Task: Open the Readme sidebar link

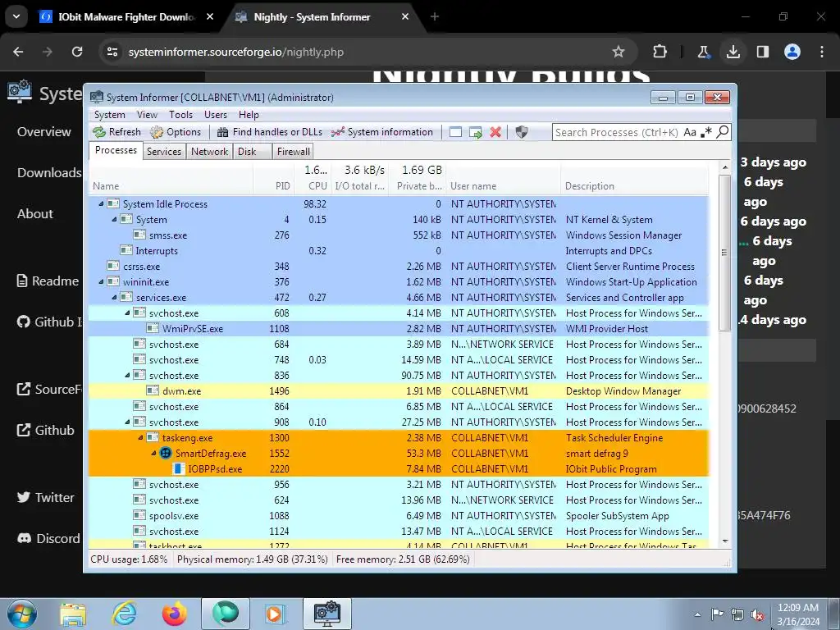Action: coord(47,281)
